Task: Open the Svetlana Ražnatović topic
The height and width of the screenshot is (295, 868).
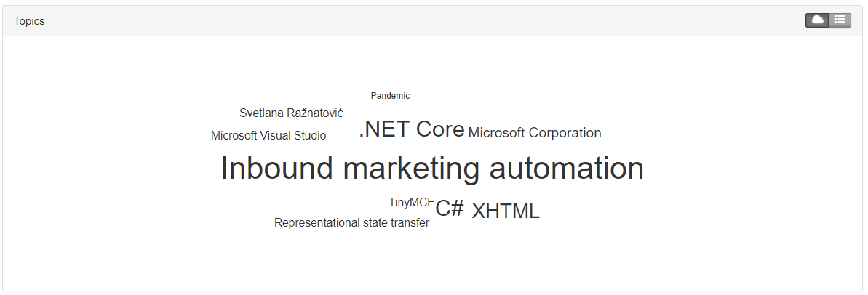Action: (291, 113)
